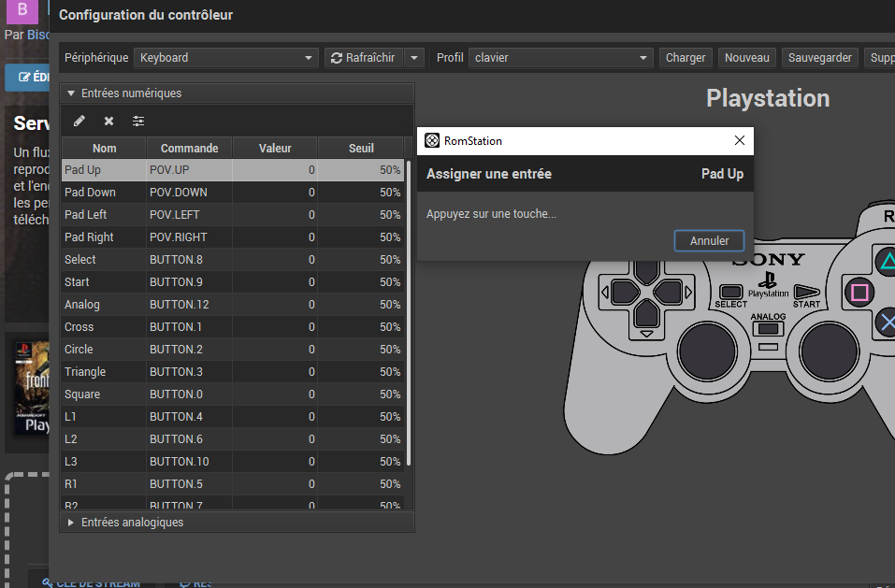The image size is (895, 588).
Task: Sort by the Seuil column header
Action: [361, 149]
